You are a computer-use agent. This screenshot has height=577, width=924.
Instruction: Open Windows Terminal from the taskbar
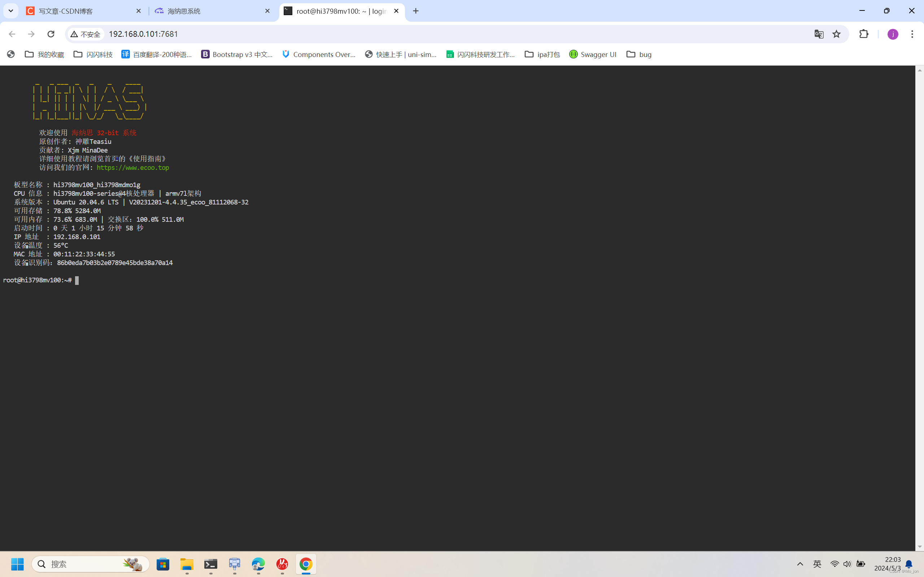[210, 564]
